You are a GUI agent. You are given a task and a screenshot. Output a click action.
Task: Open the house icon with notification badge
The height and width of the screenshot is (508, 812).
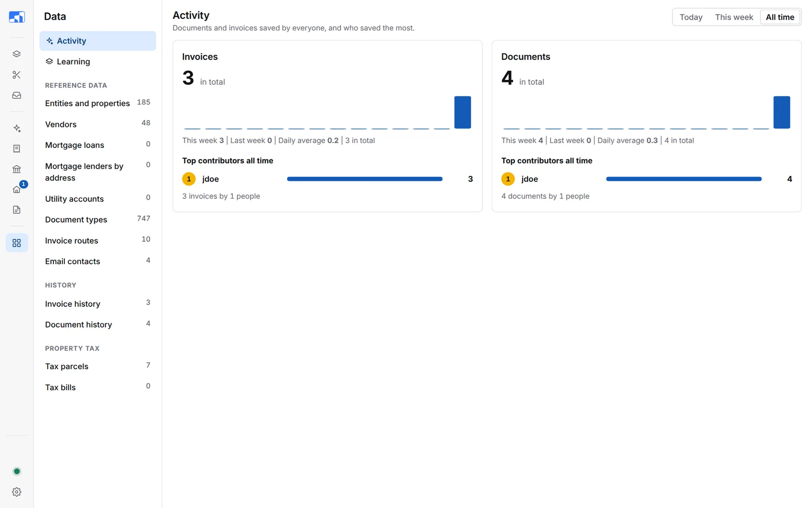coord(17,189)
